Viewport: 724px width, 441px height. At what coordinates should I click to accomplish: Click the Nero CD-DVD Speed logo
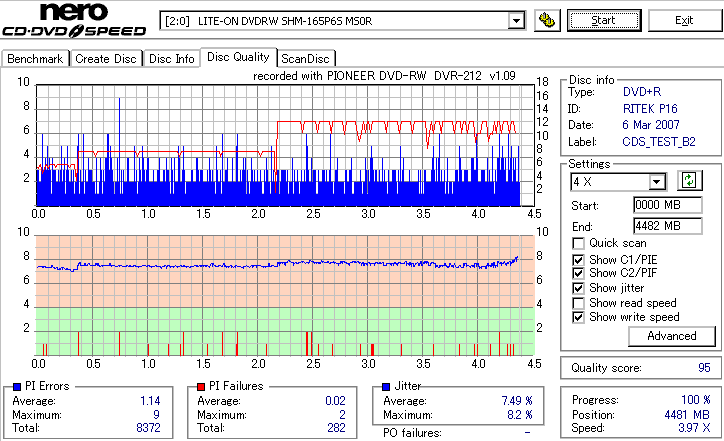tap(74, 20)
